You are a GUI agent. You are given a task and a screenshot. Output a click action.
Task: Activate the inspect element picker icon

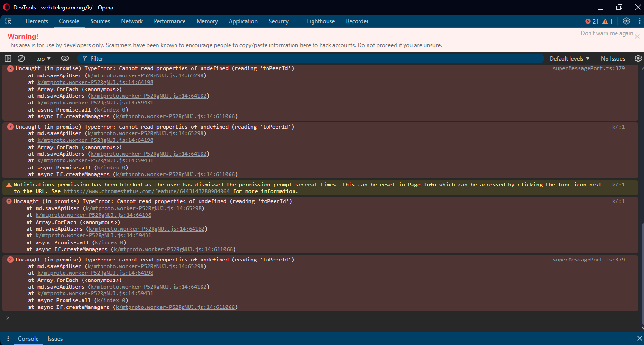[x=8, y=21]
